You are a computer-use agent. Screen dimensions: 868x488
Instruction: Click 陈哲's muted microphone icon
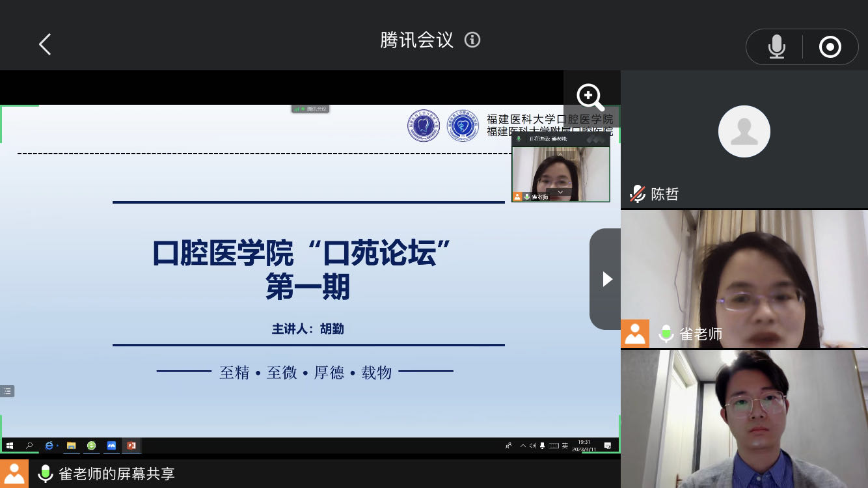[637, 193]
